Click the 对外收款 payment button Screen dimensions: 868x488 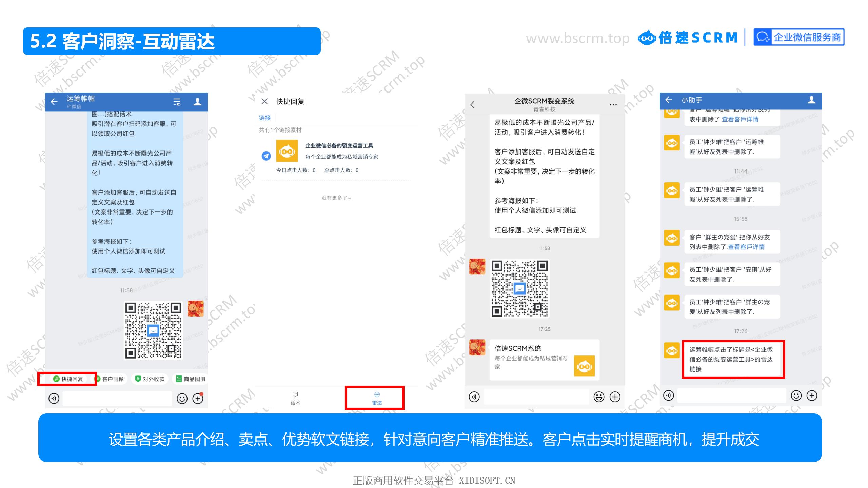point(150,379)
